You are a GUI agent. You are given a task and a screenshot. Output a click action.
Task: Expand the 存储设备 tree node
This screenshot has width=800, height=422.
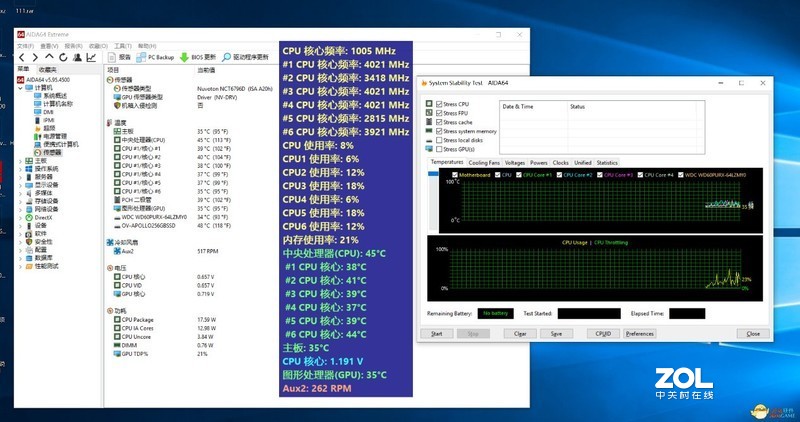(x=20, y=201)
